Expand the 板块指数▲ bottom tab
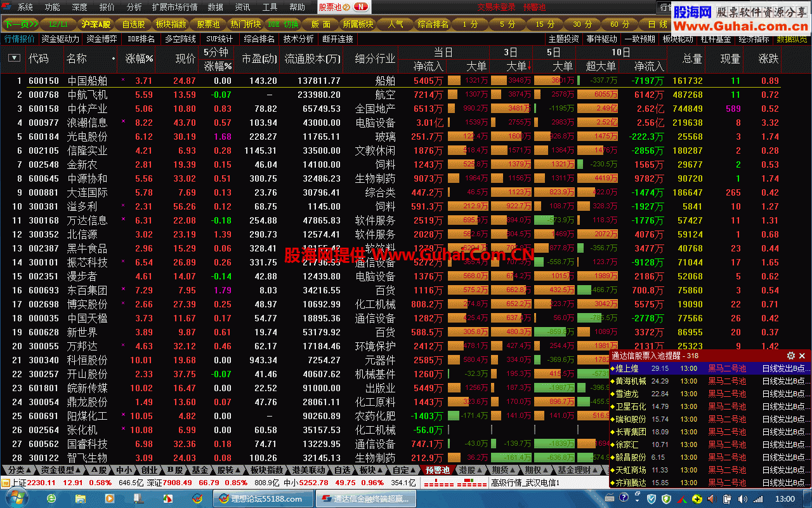This screenshot has height=508, width=812. click(x=266, y=470)
